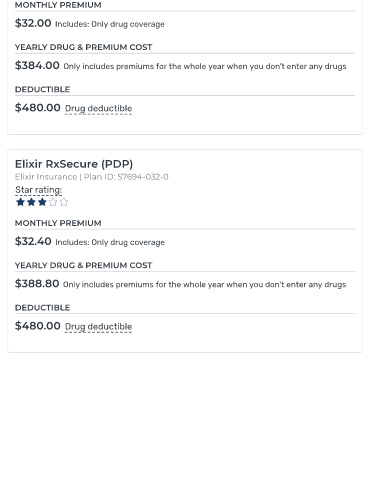
Task: Click the fourth empty star in rating
Action: (53, 202)
